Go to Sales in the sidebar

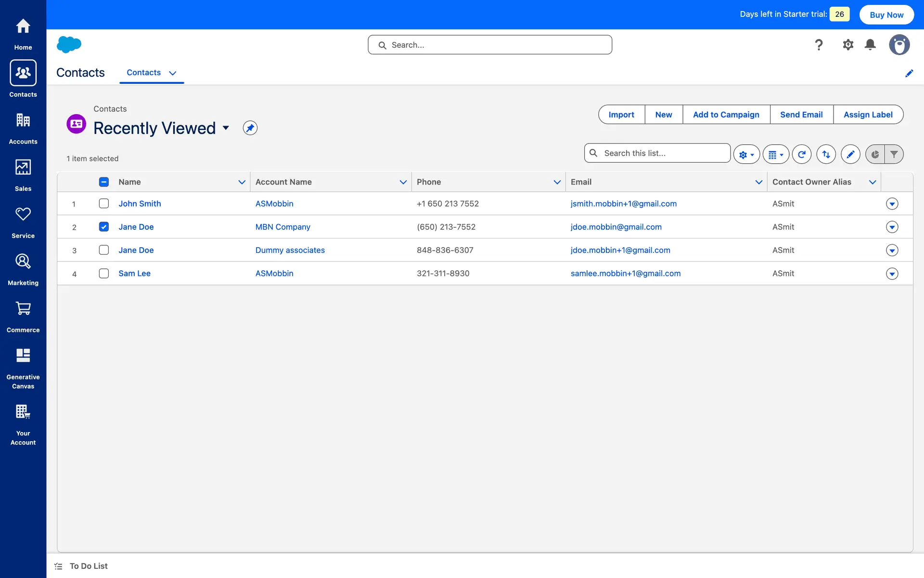tap(23, 175)
